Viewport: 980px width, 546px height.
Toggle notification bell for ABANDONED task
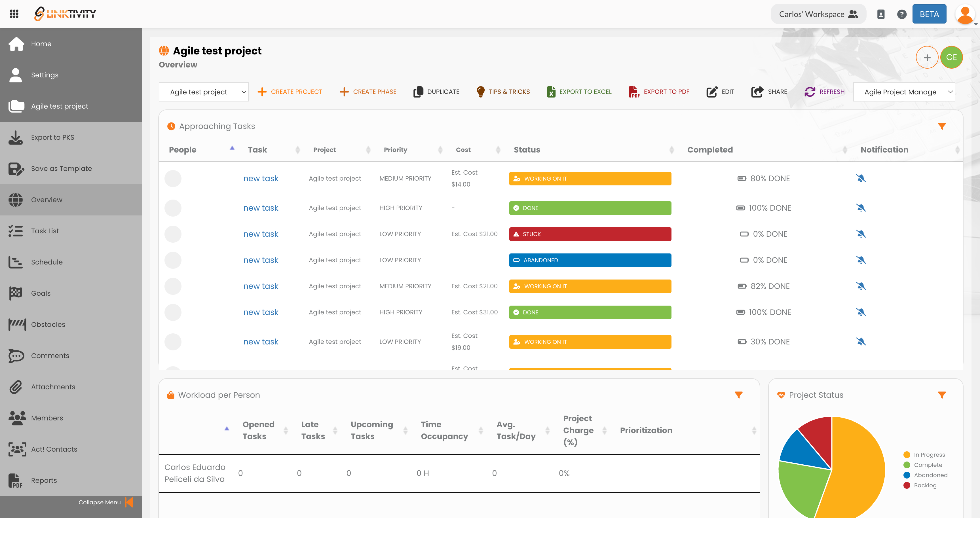861,260
